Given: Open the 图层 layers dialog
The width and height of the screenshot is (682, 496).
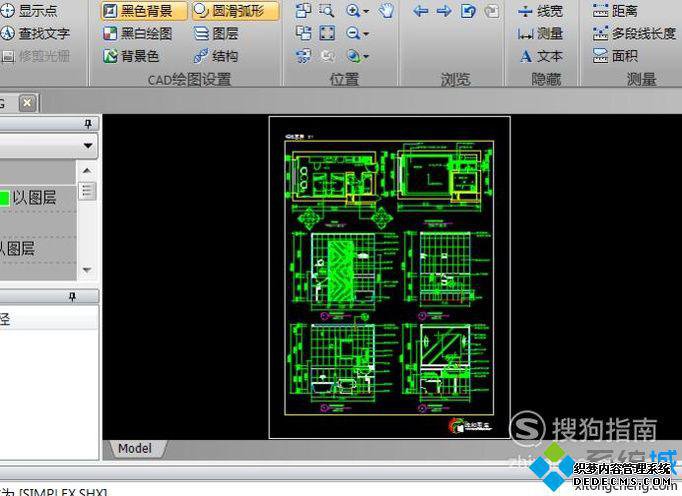Looking at the screenshot, I should coord(216,34).
